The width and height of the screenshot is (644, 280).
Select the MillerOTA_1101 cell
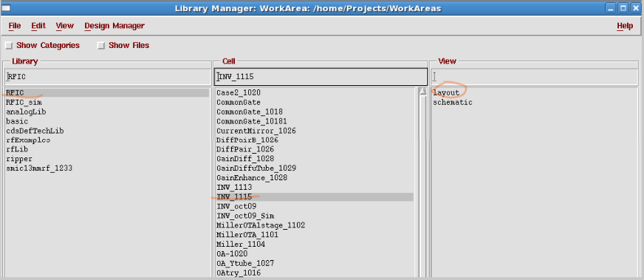(x=247, y=235)
